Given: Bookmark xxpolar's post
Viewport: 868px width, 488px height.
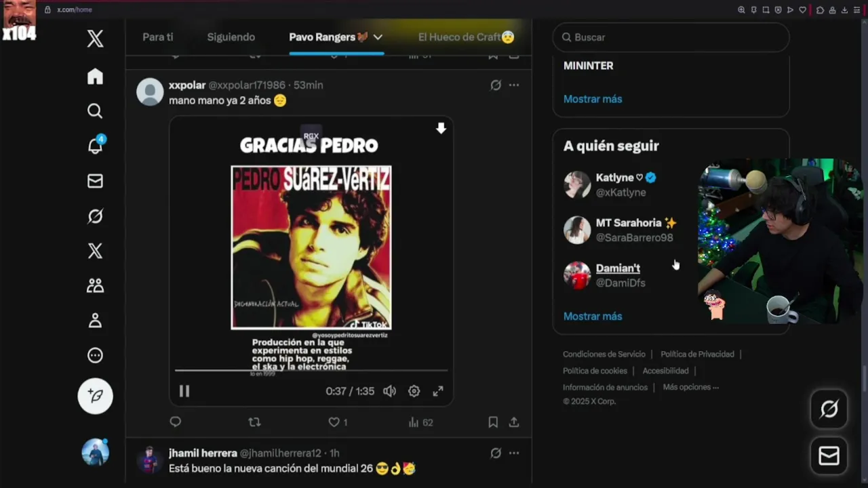Looking at the screenshot, I should pos(493,422).
